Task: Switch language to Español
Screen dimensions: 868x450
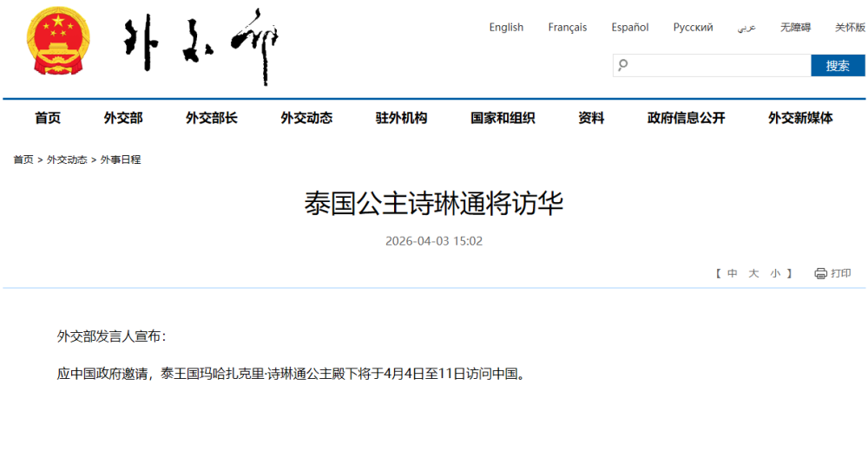Action: pyautogui.click(x=629, y=28)
